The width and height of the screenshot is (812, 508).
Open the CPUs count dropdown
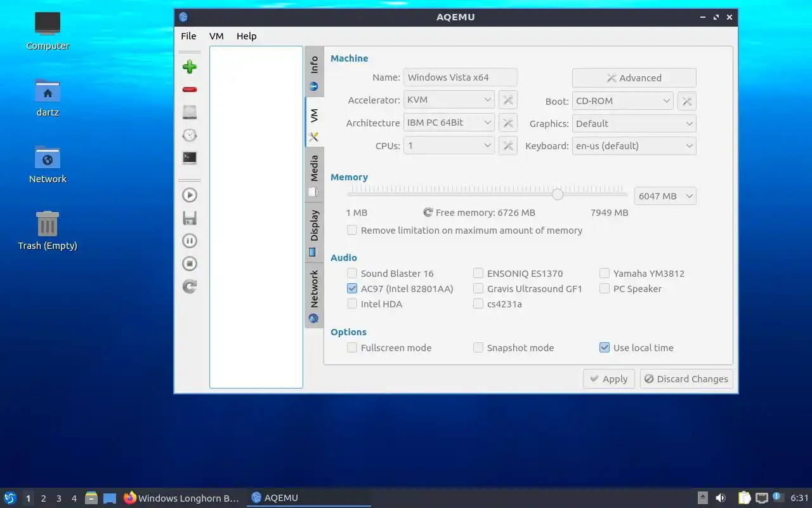click(x=449, y=145)
